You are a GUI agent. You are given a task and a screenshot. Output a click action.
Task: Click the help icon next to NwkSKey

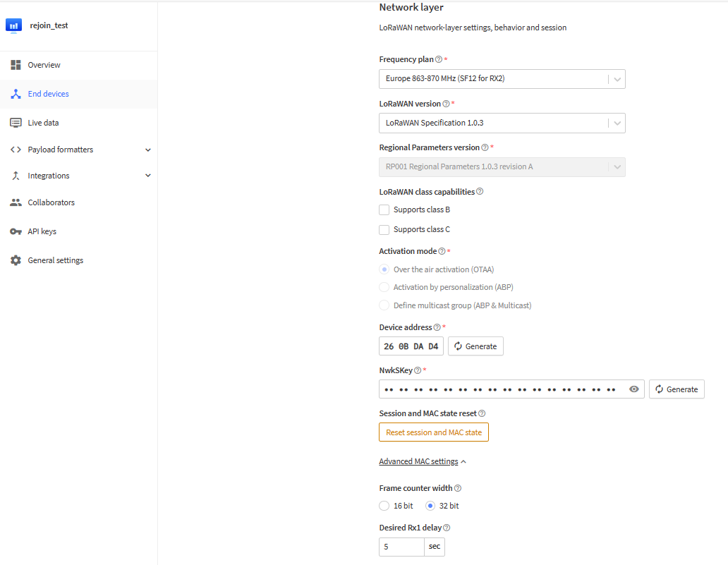(418, 370)
